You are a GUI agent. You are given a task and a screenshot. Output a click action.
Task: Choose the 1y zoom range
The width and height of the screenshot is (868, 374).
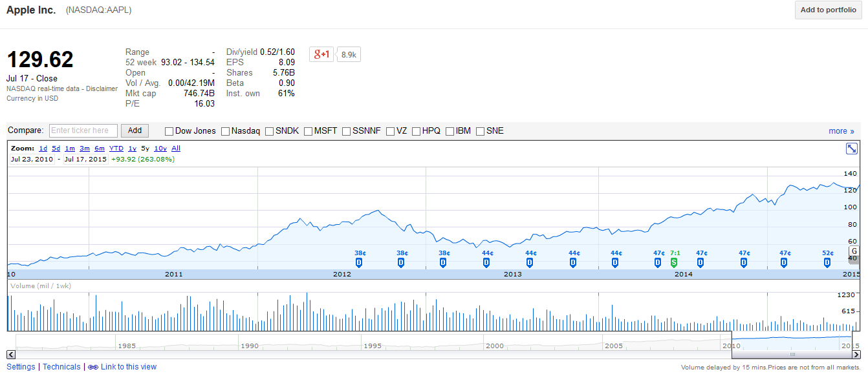tap(132, 149)
